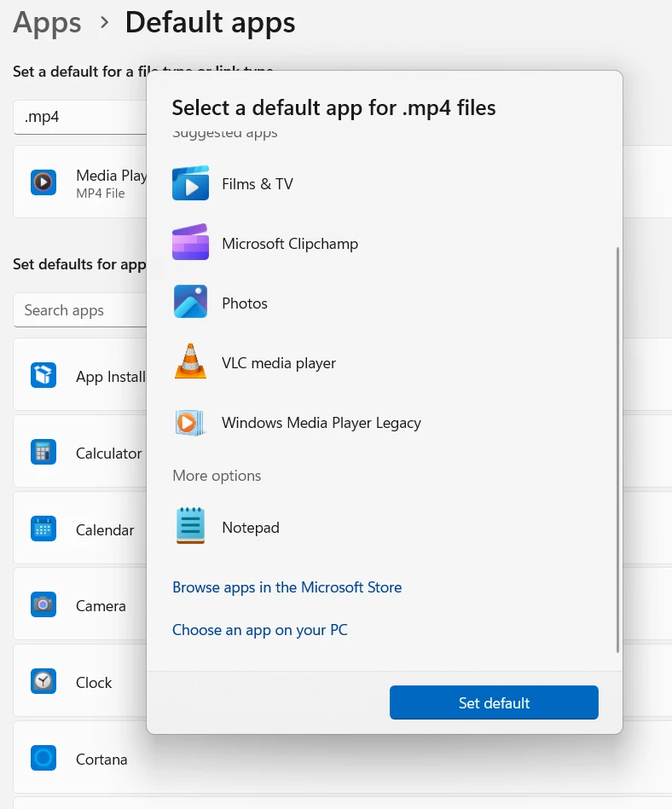Select the VLC media player cone icon
Viewport: 672px width, 809px height.
pyautogui.click(x=190, y=361)
